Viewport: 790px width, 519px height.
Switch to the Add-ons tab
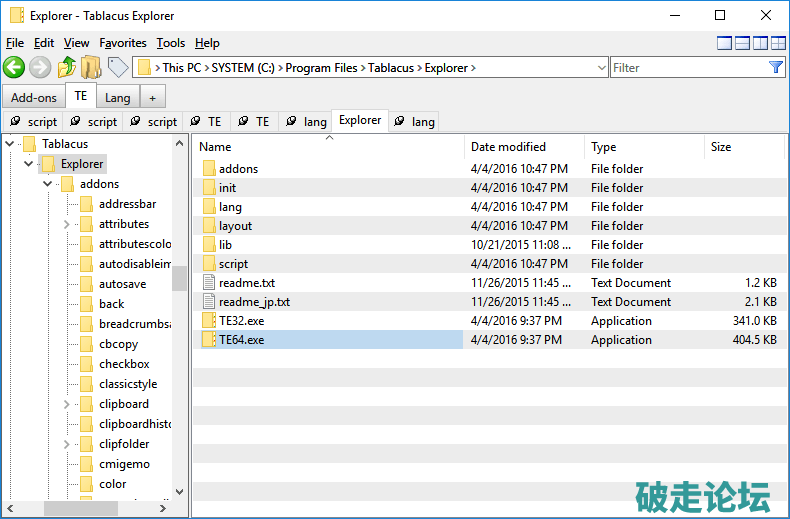(x=34, y=98)
